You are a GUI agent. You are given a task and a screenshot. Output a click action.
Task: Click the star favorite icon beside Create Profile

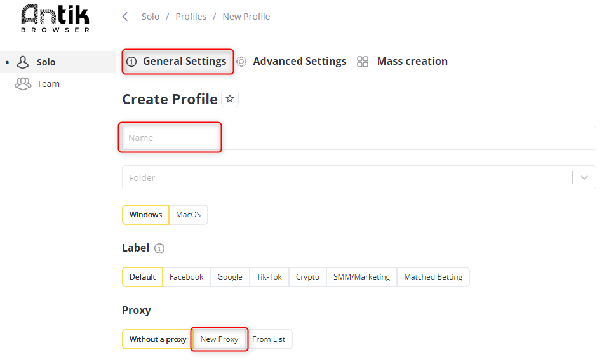230,99
